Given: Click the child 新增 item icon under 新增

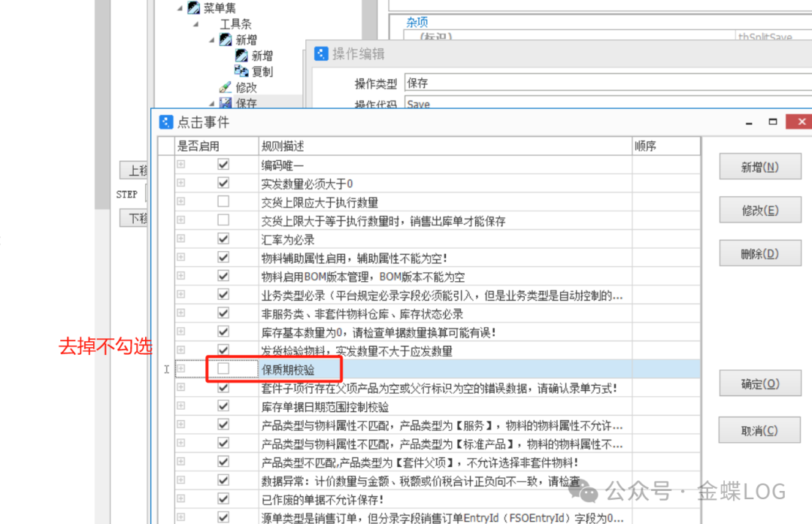Looking at the screenshot, I should pos(241,56).
